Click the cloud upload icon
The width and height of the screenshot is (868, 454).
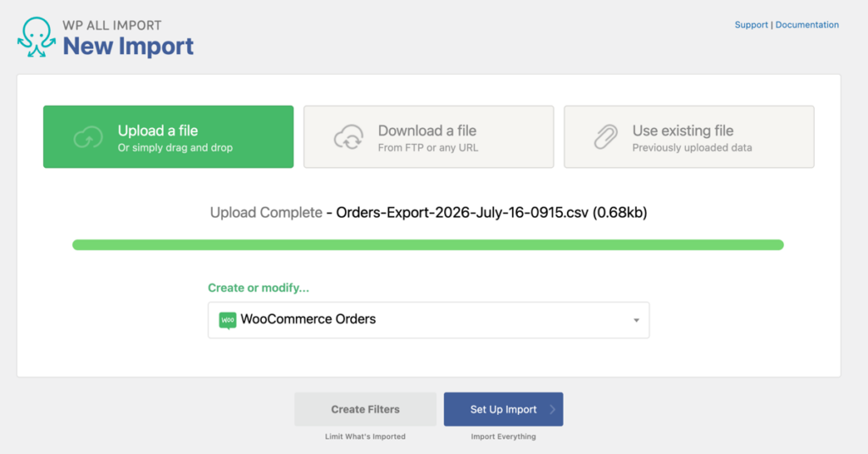click(x=88, y=137)
